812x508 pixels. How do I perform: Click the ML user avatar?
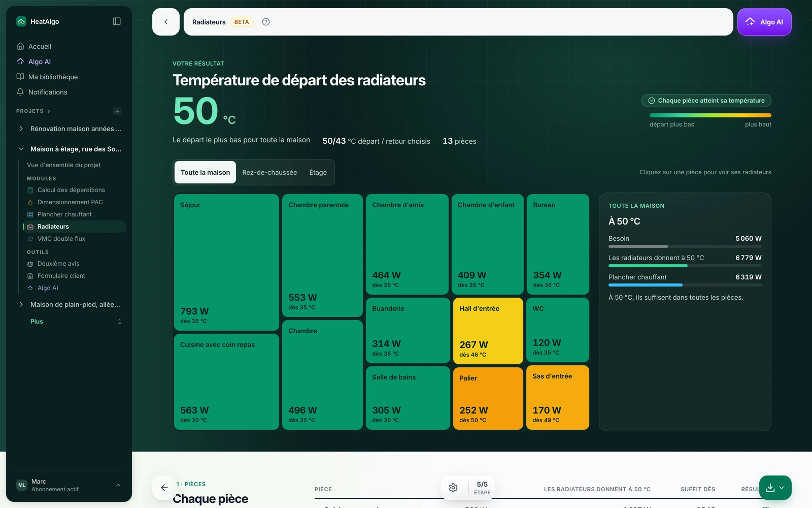[x=22, y=485]
